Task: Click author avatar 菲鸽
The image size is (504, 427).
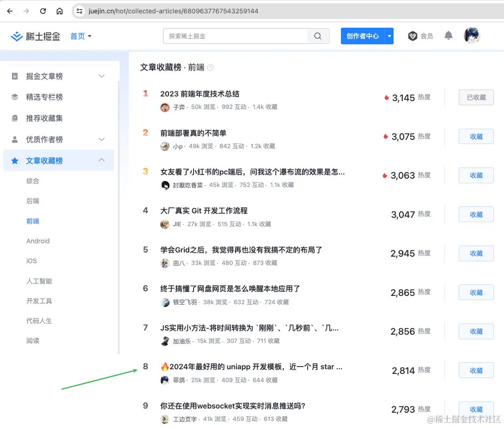Action: click(165, 380)
